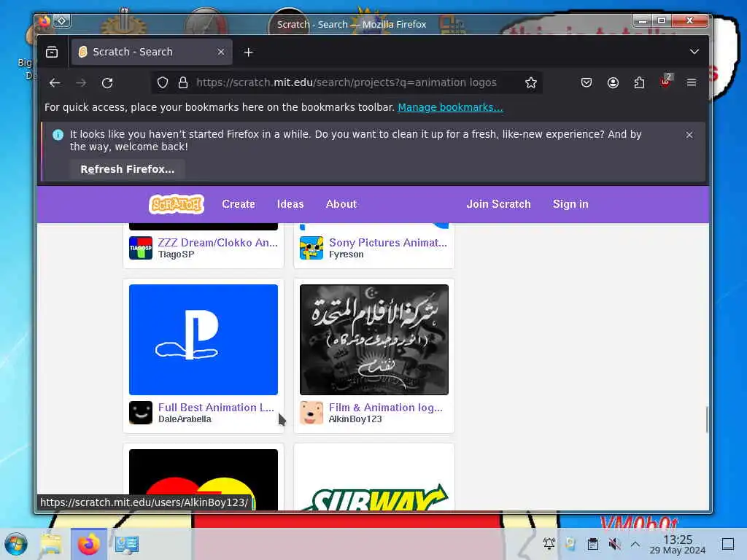747x560 pixels.
Task: Open the Create menu item
Action: pos(239,204)
